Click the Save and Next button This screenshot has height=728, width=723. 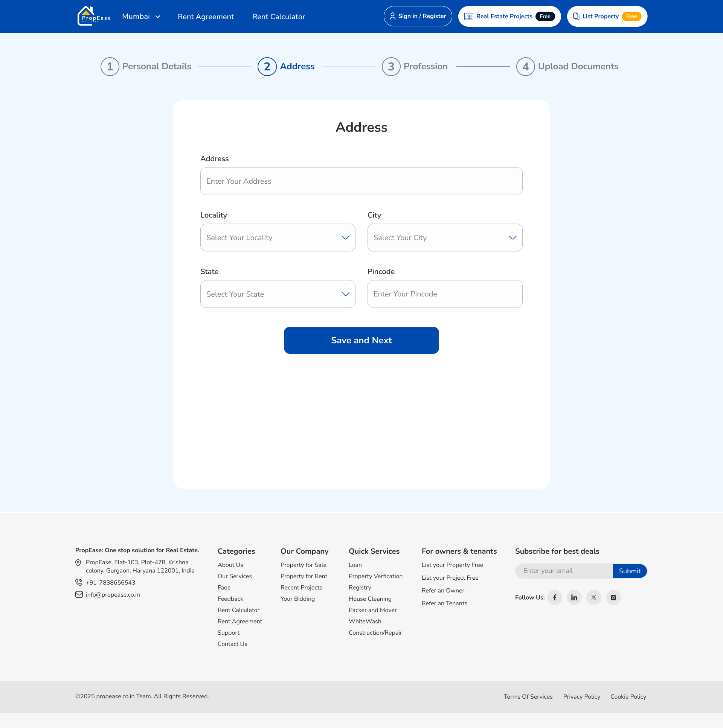pyautogui.click(x=361, y=340)
